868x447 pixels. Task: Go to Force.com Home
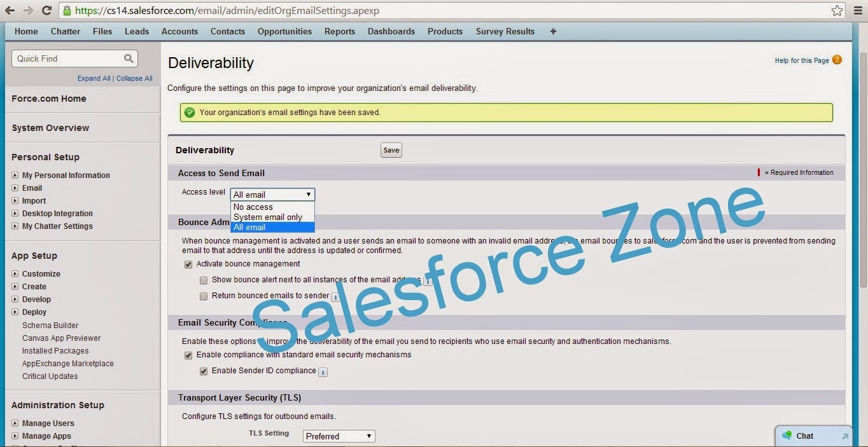click(x=49, y=99)
